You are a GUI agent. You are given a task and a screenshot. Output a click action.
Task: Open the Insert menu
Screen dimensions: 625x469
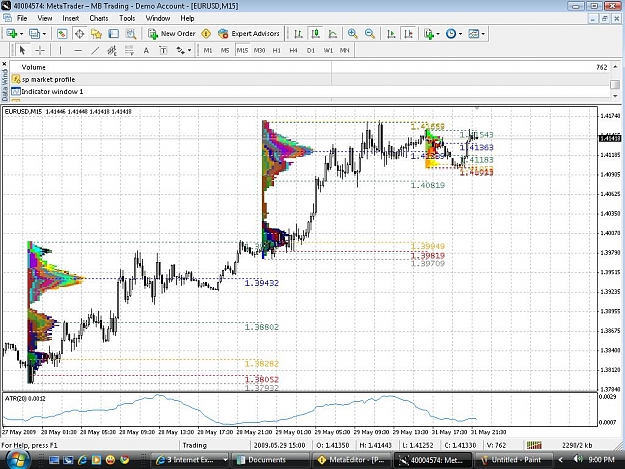point(71,18)
